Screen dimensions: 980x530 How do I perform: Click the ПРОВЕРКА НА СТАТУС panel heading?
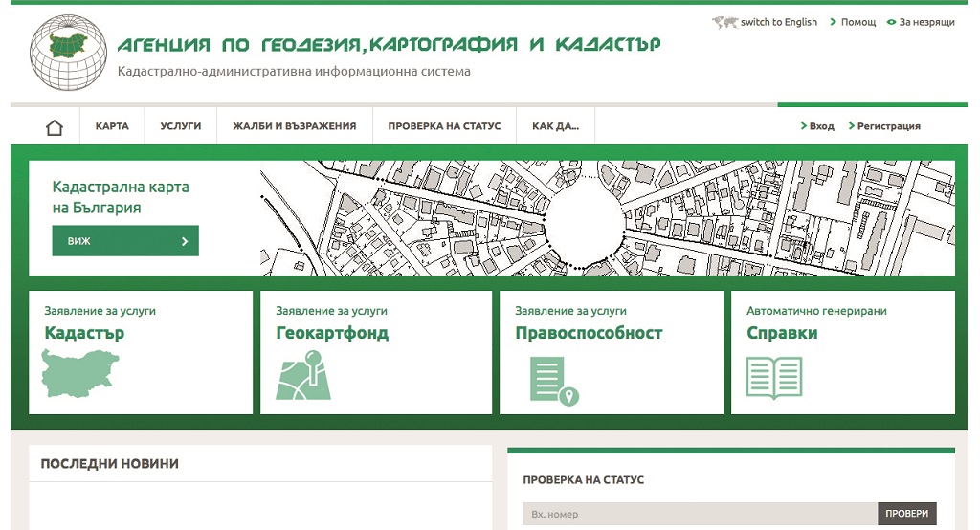(x=583, y=480)
